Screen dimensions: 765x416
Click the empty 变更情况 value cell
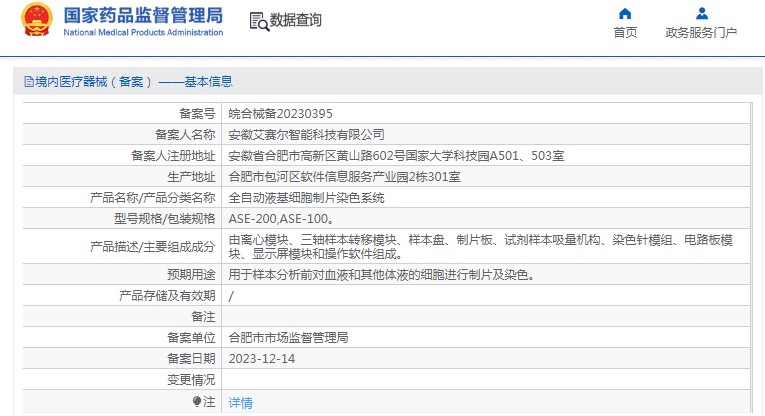pos(486,379)
